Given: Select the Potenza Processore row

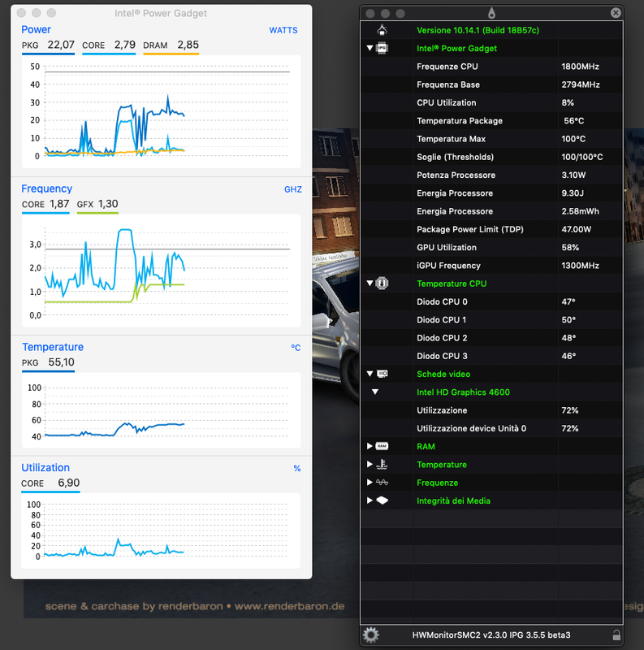Looking at the screenshot, I should click(491, 175).
